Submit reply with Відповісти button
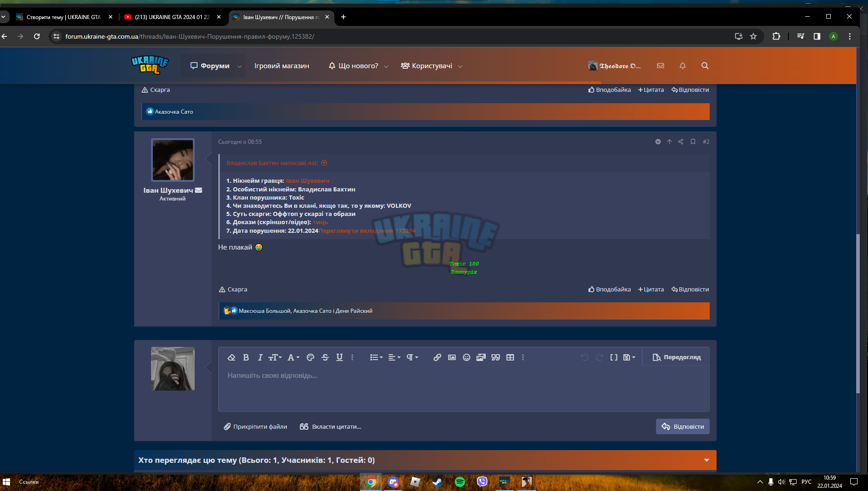 pyautogui.click(x=682, y=426)
